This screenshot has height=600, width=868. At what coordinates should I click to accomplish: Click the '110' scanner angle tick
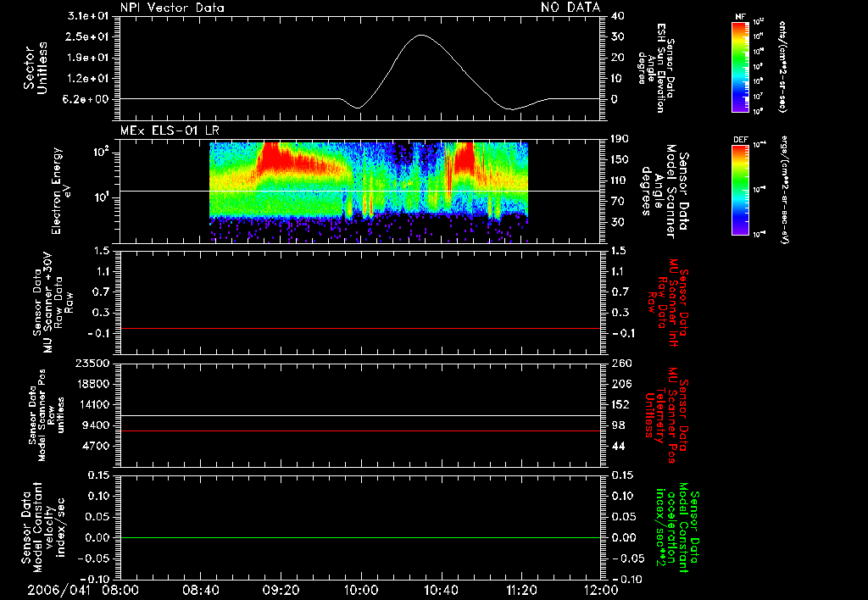(x=620, y=181)
